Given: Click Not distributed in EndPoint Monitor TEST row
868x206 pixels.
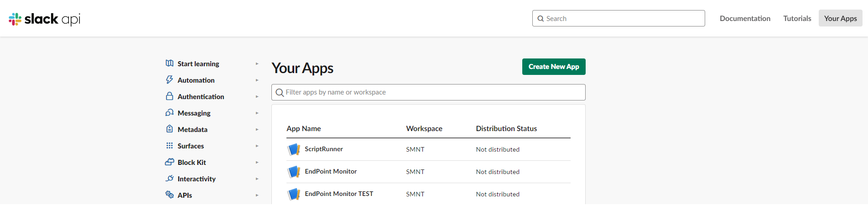Looking at the screenshot, I should pos(498,194).
